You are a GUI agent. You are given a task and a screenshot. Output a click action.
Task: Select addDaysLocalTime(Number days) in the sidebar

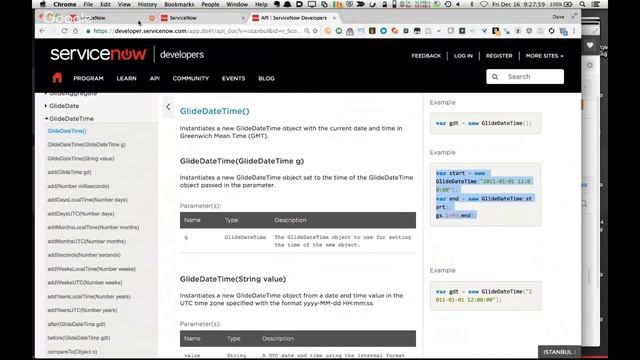click(87, 200)
